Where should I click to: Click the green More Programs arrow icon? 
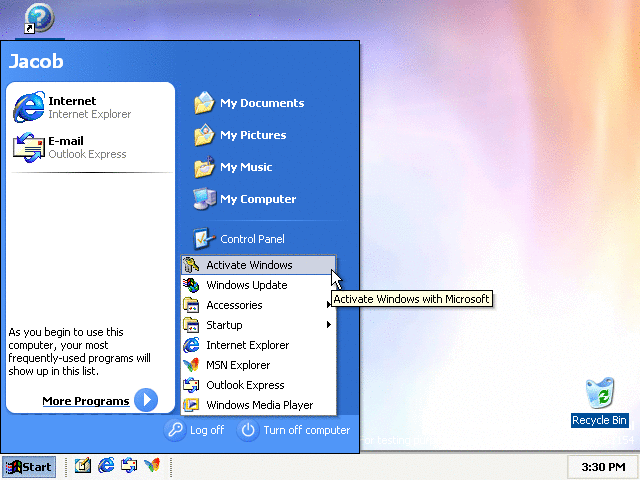[146, 400]
